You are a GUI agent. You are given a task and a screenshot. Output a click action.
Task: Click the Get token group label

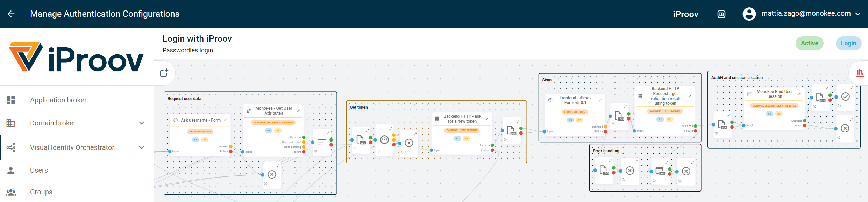click(359, 107)
